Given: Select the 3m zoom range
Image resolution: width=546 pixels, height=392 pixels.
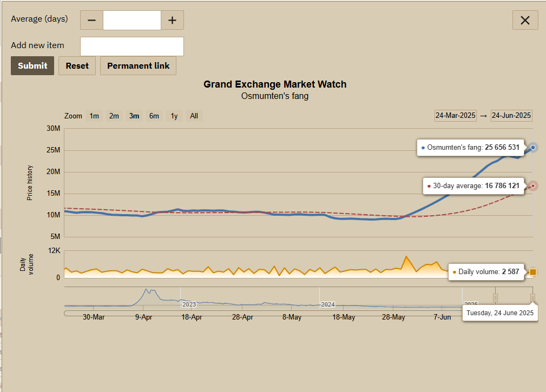Looking at the screenshot, I should (x=134, y=116).
